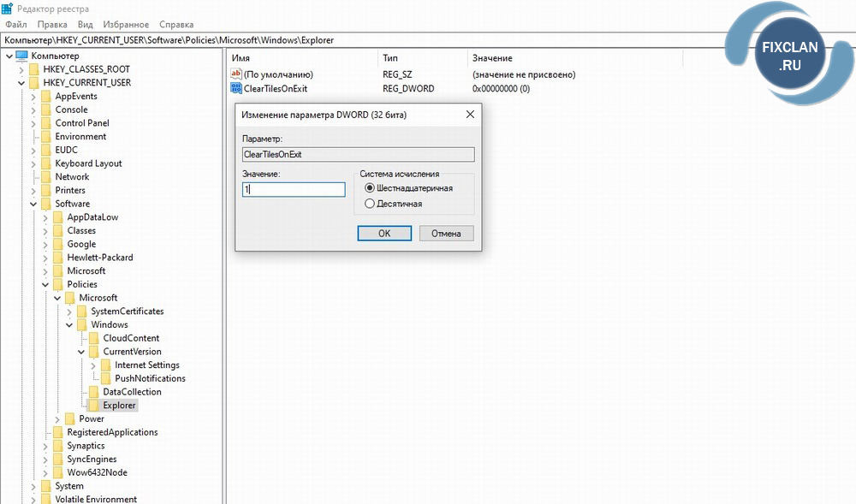Expand the Power tree node
This screenshot has height=504, width=856.
coord(57,419)
